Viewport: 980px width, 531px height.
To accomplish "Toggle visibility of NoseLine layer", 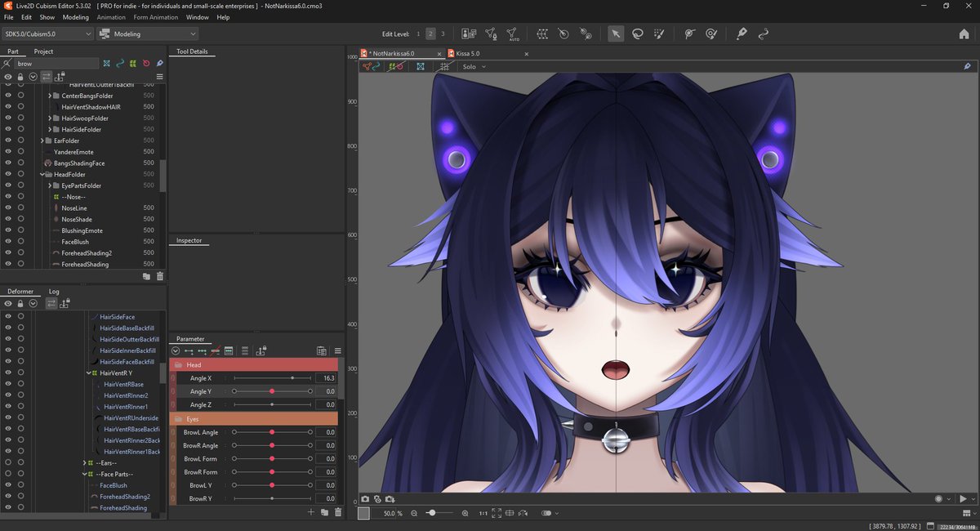I will click(8, 207).
